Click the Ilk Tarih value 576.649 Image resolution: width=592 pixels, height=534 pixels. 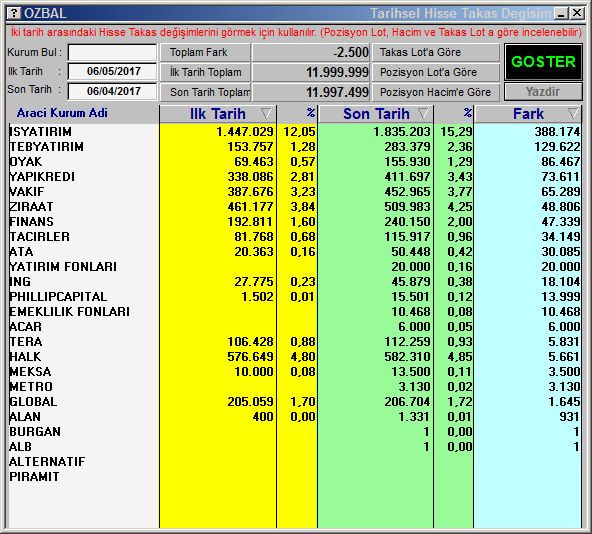coord(250,357)
